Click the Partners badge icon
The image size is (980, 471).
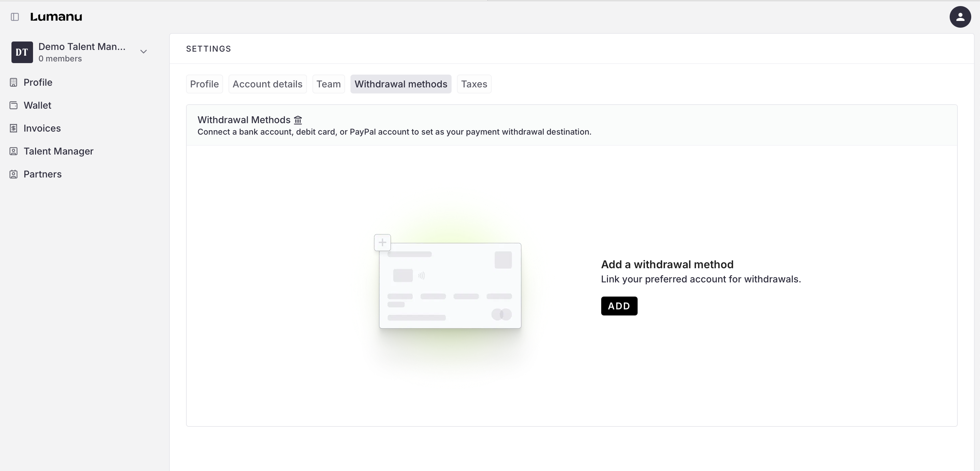tap(13, 174)
